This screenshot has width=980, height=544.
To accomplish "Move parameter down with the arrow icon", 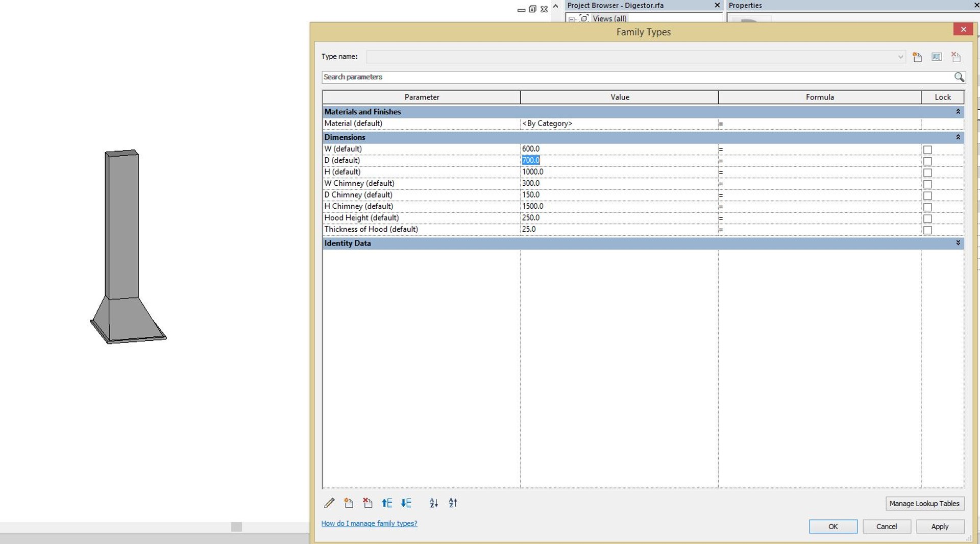I will click(x=406, y=503).
